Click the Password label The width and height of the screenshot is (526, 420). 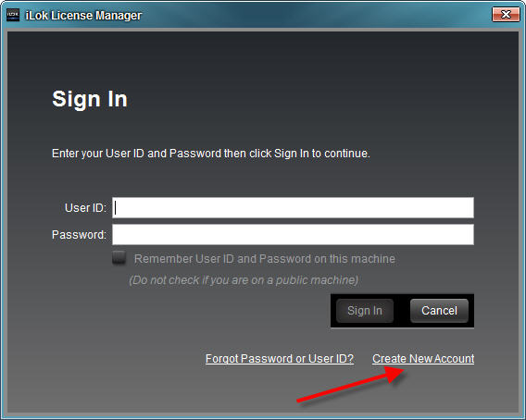click(79, 235)
